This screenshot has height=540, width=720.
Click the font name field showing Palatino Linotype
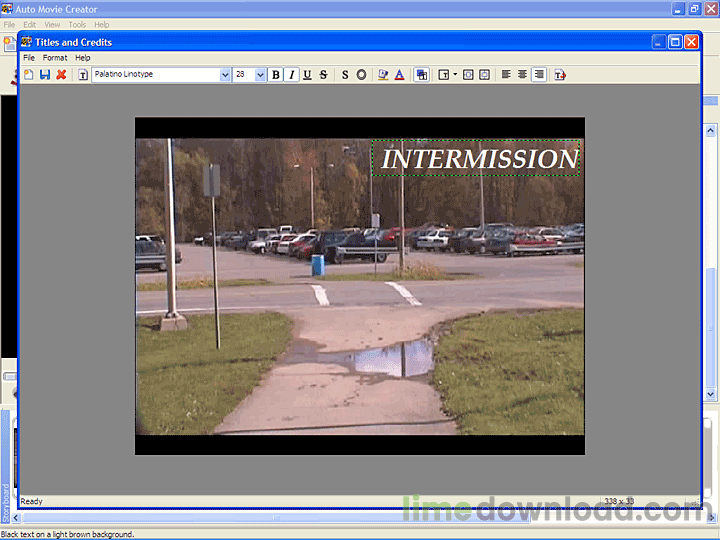[156, 74]
